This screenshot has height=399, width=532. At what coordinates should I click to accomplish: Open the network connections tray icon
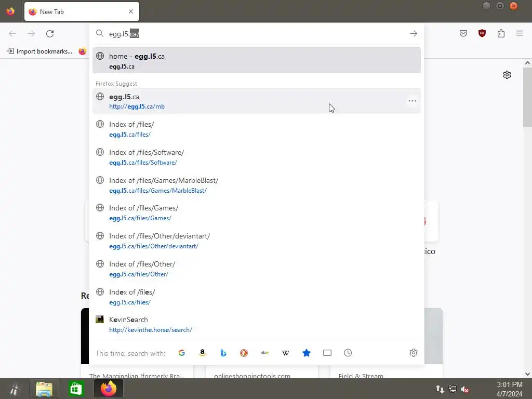[x=453, y=389]
